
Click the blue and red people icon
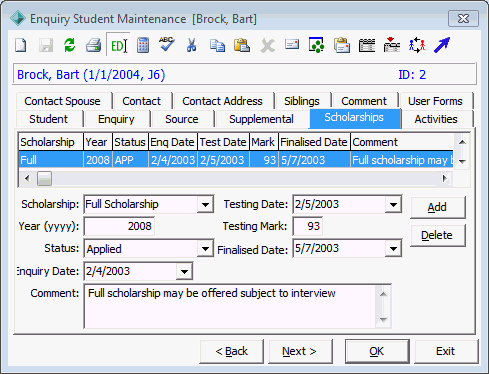click(x=417, y=45)
